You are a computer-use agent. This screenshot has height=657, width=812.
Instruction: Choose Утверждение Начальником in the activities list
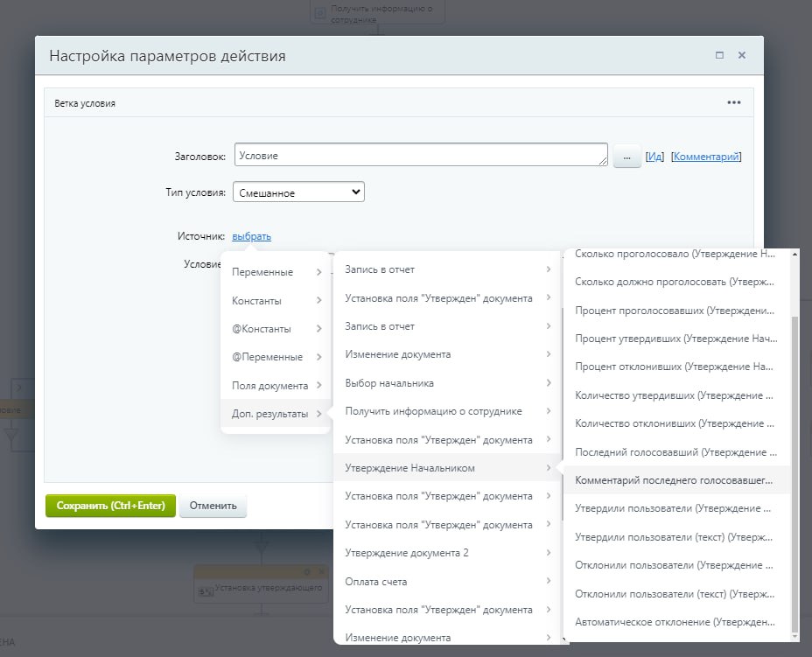tap(410, 468)
